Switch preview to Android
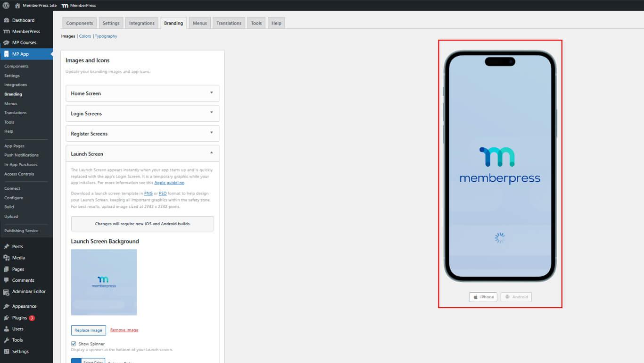The image size is (644, 363). point(516,297)
